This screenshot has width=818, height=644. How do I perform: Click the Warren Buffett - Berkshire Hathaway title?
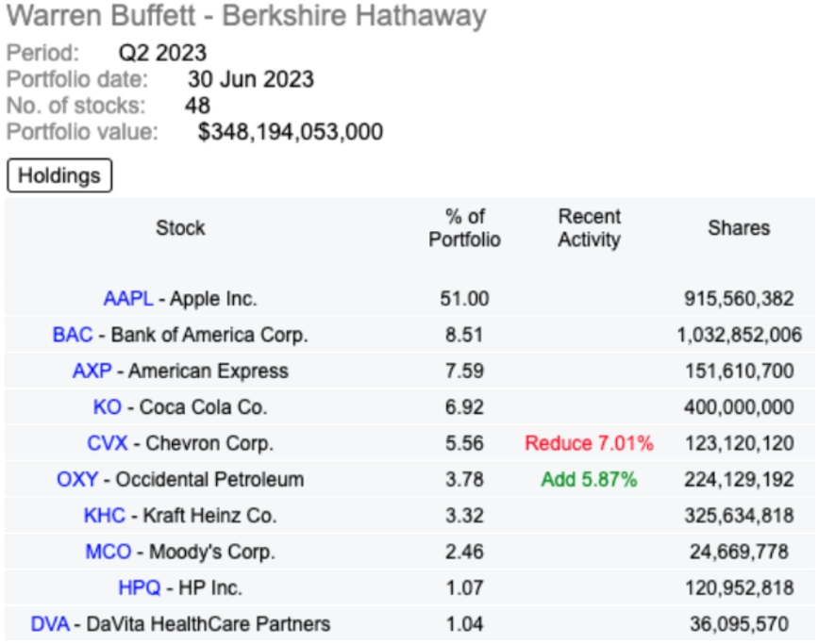[246, 16]
